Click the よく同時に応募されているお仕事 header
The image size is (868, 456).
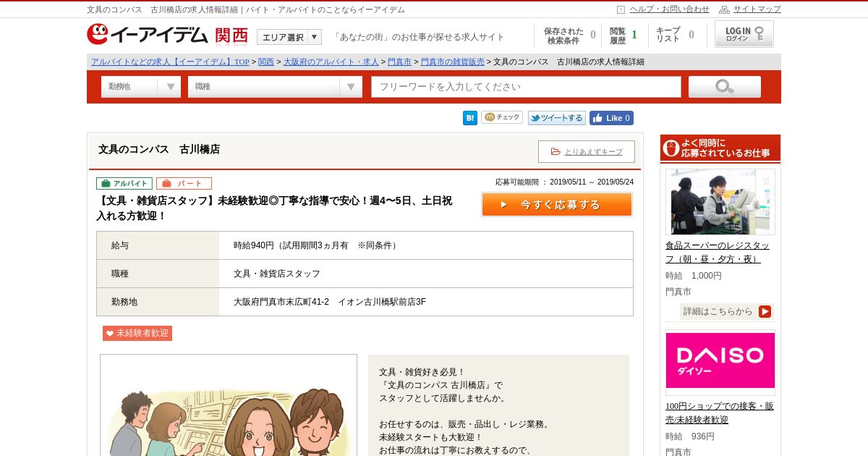[x=720, y=148]
